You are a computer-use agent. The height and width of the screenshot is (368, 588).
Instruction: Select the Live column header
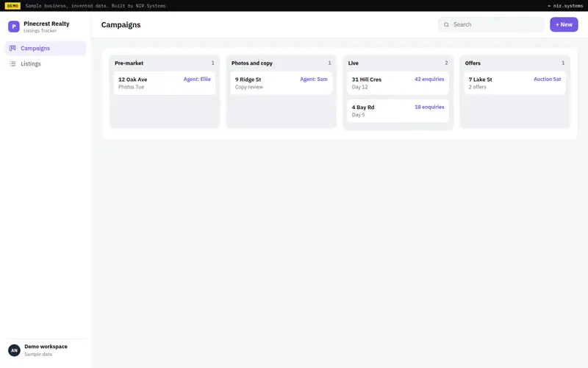point(354,63)
